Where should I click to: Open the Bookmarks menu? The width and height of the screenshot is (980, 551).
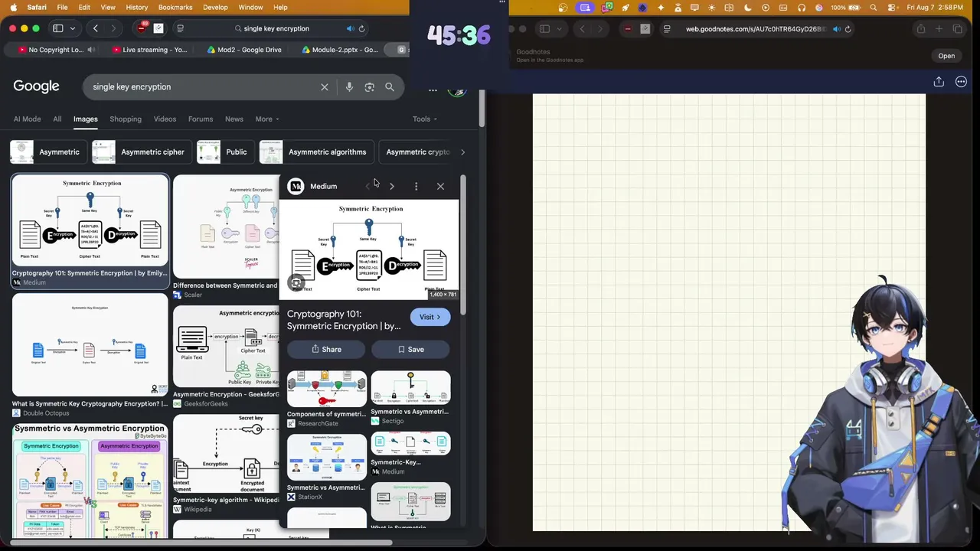175,8
